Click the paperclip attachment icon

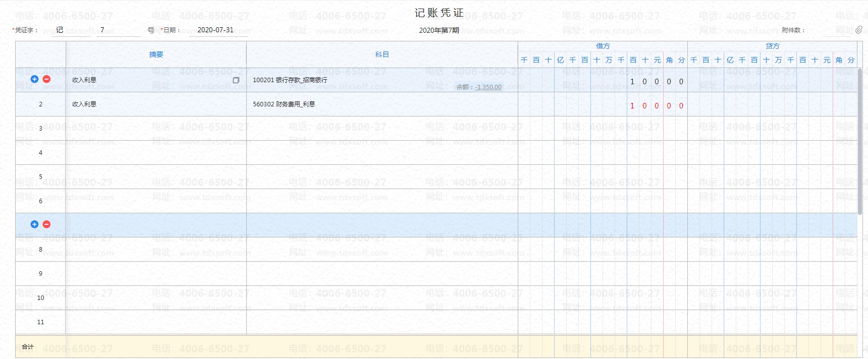pos(858,30)
